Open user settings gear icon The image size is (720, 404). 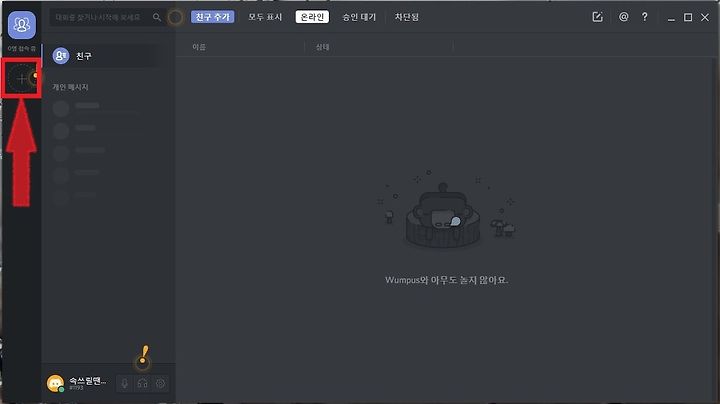pyautogui.click(x=160, y=383)
